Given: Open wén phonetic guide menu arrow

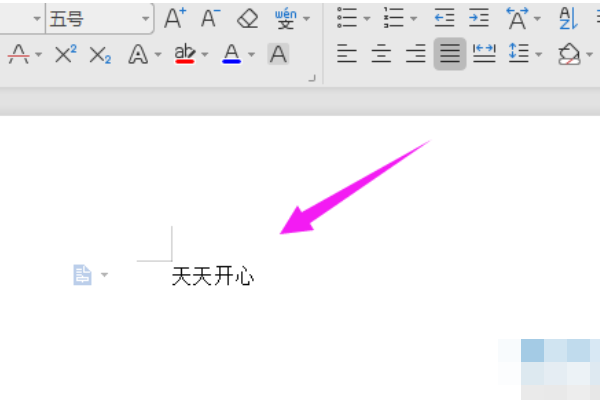Looking at the screenshot, I should click(307, 18).
